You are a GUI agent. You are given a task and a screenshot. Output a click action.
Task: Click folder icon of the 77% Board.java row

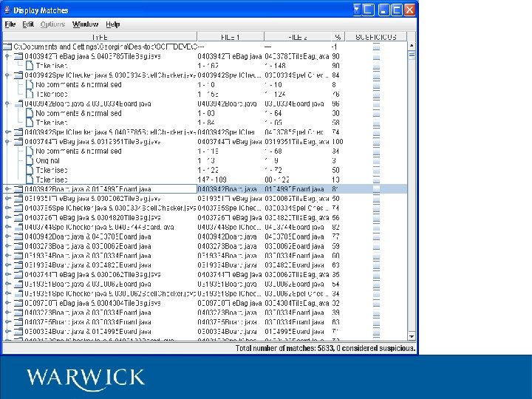point(18,236)
